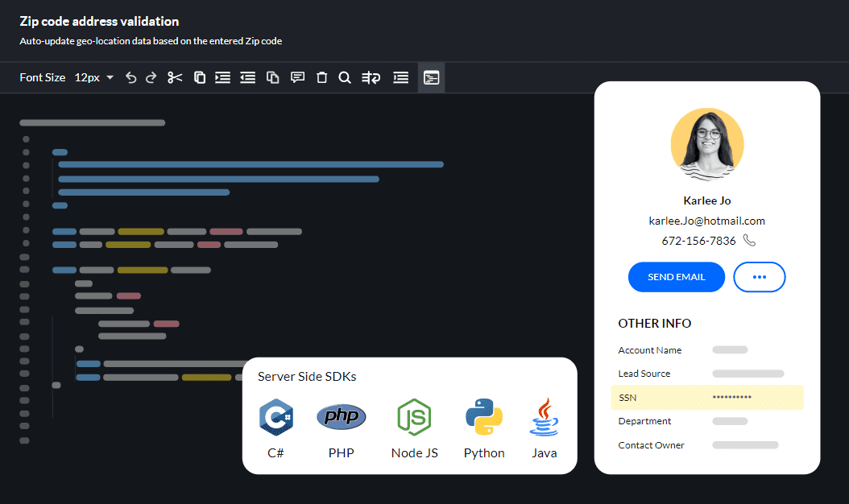Add a comment via the comment bubble icon
849x504 pixels.
tap(297, 77)
